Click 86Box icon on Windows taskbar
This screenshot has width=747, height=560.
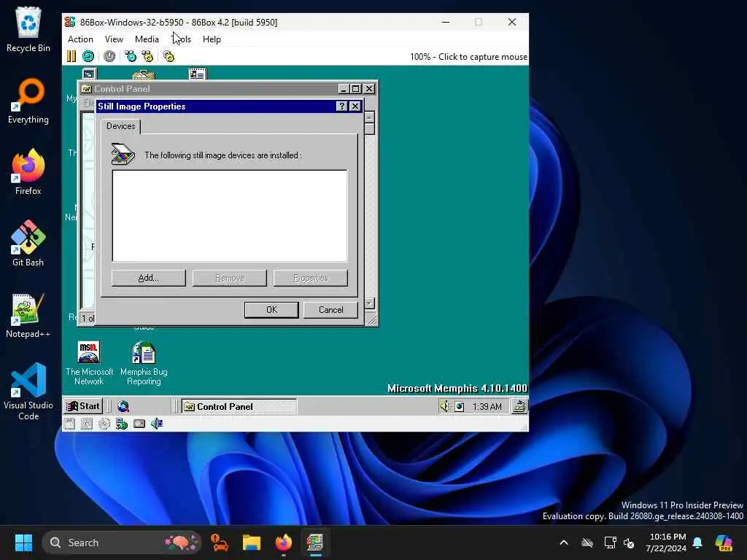pos(315,542)
